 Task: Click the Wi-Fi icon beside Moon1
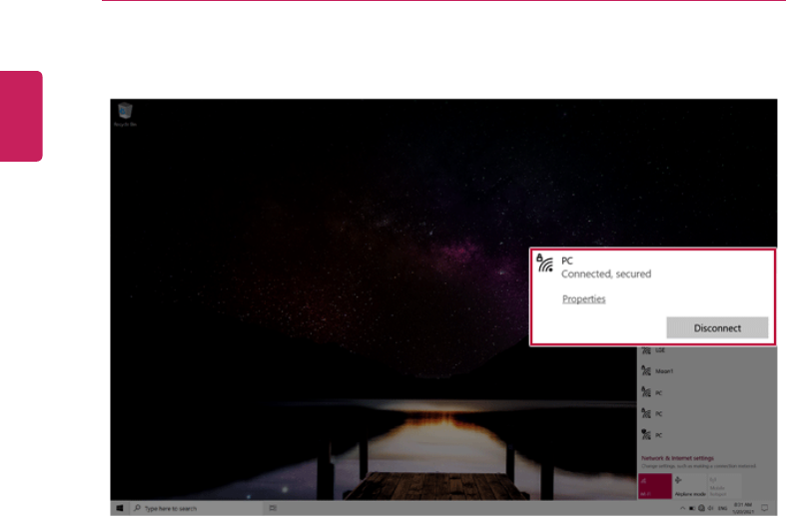pos(646,371)
